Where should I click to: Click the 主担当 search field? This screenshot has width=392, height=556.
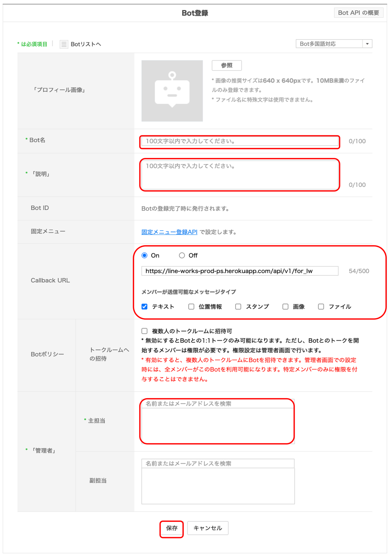tap(218, 404)
